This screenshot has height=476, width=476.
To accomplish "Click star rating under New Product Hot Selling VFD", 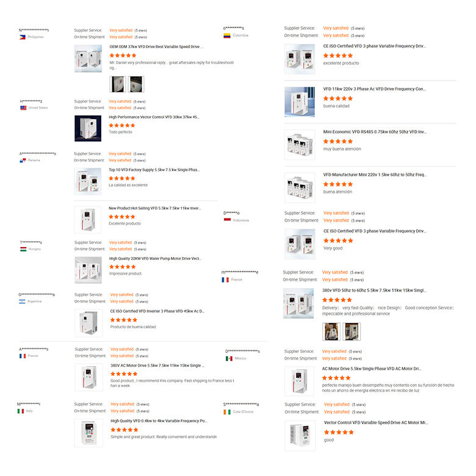I will [x=121, y=217].
